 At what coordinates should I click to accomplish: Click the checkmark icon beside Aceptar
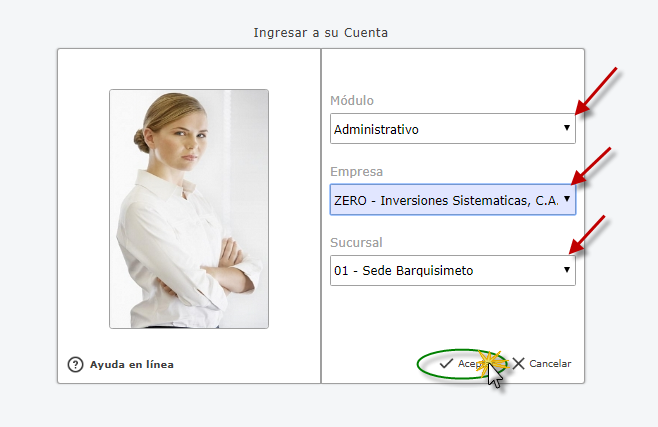pos(446,364)
